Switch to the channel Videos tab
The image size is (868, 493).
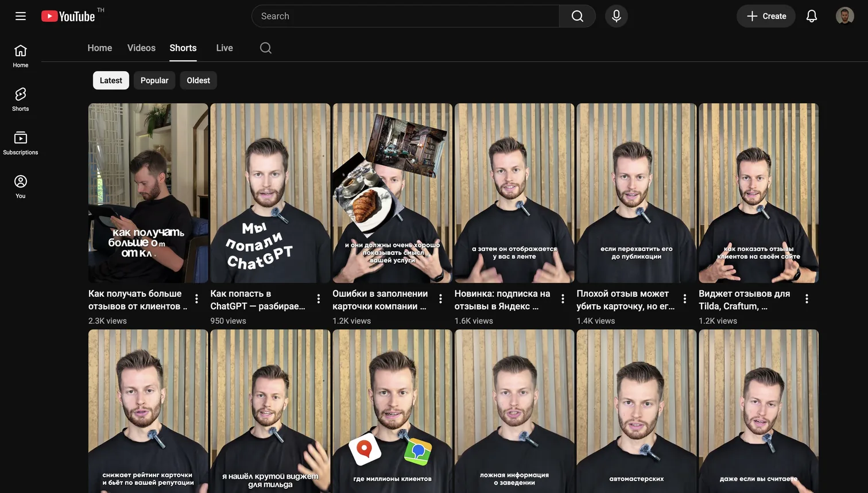click(141, 48)
